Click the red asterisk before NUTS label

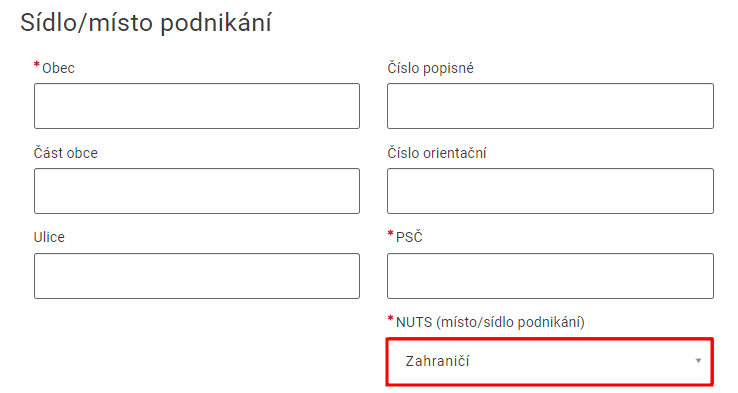[390, 319]
